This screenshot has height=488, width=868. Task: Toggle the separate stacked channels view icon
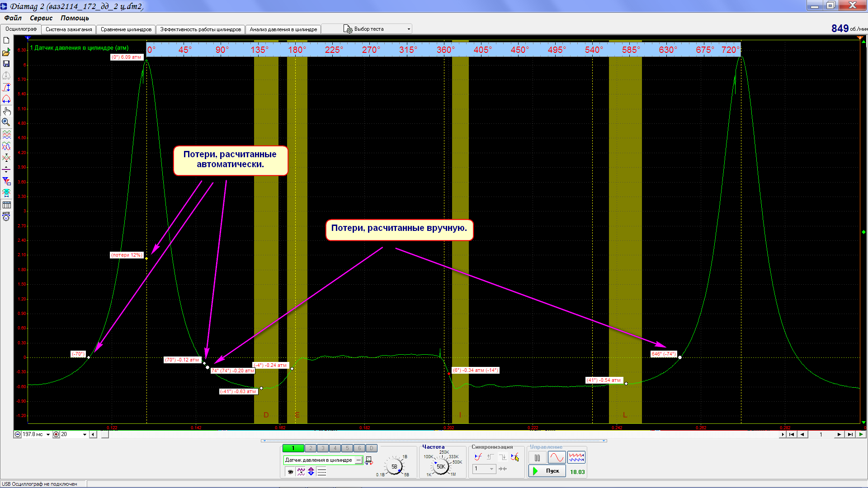(x=6, y=135)
